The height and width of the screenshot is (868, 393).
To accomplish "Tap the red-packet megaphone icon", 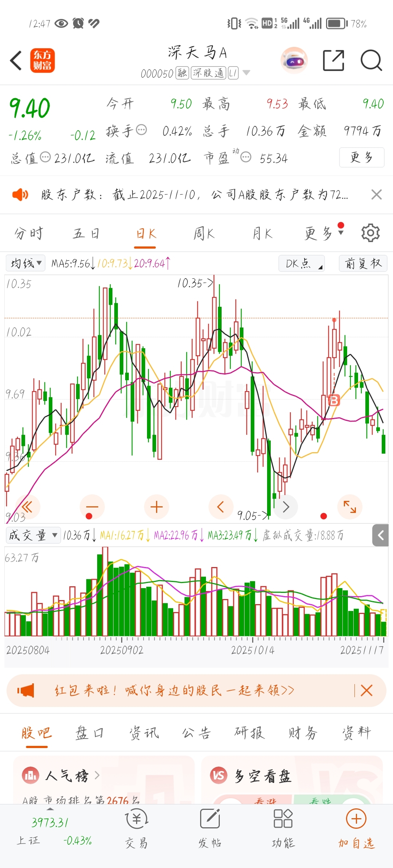I will click(25, 691).
